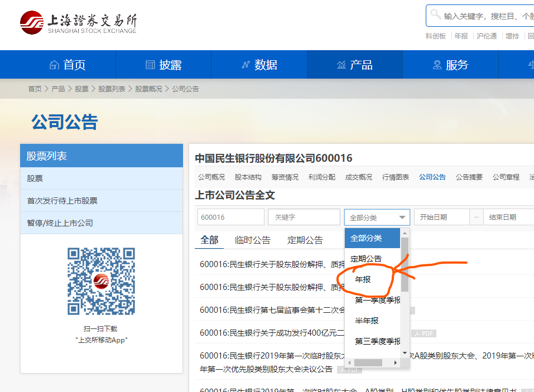Click the dropdown list's scroll-right arrow

point(396,363)
